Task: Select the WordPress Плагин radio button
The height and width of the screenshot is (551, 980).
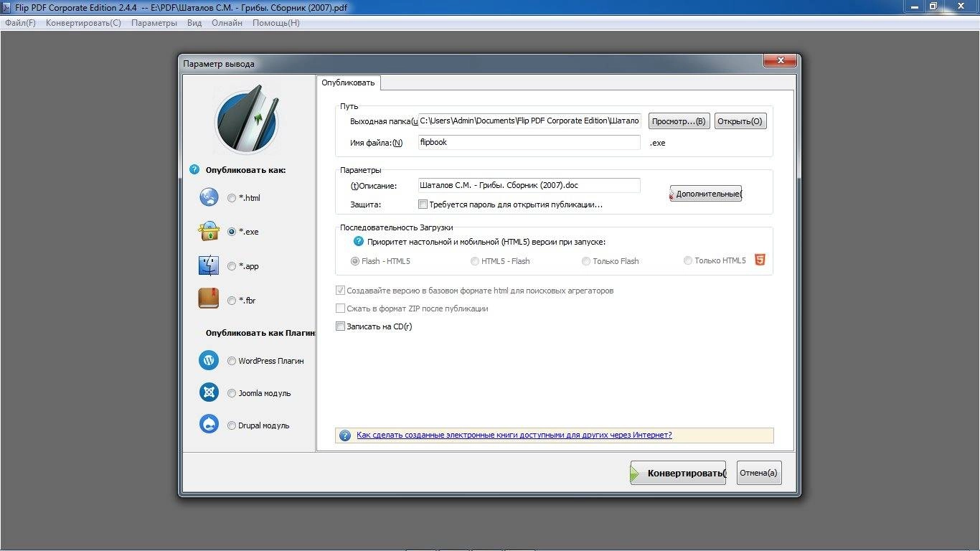Action: pyautogui.click(x=232, y=361)
